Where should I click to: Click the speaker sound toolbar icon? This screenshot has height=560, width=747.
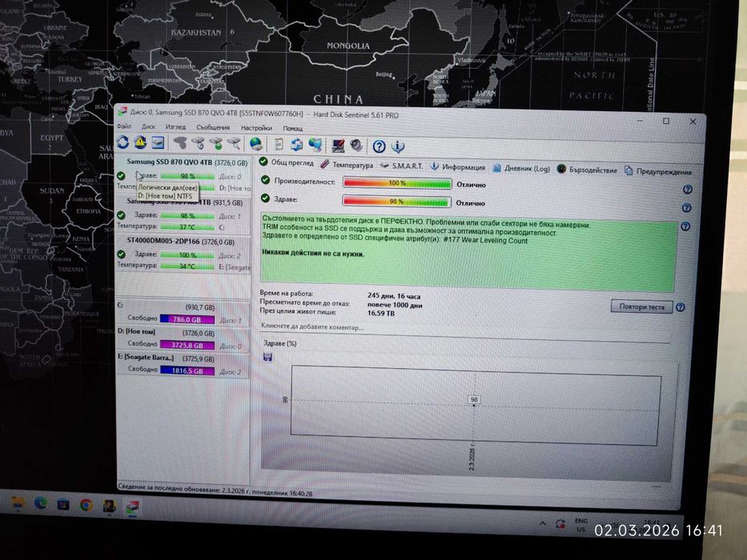coord(355,146)
